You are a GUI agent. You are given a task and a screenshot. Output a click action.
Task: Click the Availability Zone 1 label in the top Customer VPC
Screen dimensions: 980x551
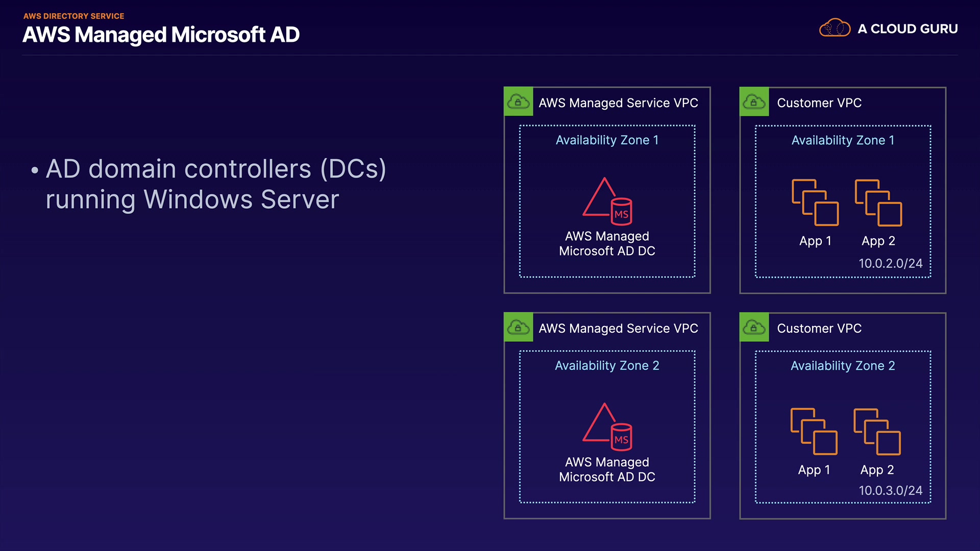843,140
